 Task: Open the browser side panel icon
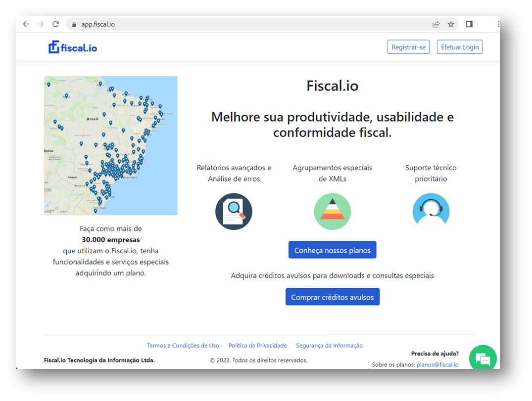pos(469,24)
